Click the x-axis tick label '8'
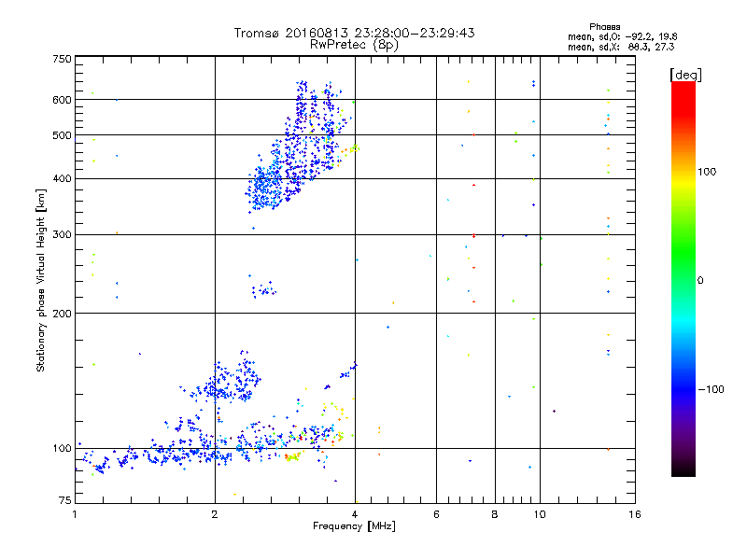Screen dimensions: 747x560 pos(495,514)
